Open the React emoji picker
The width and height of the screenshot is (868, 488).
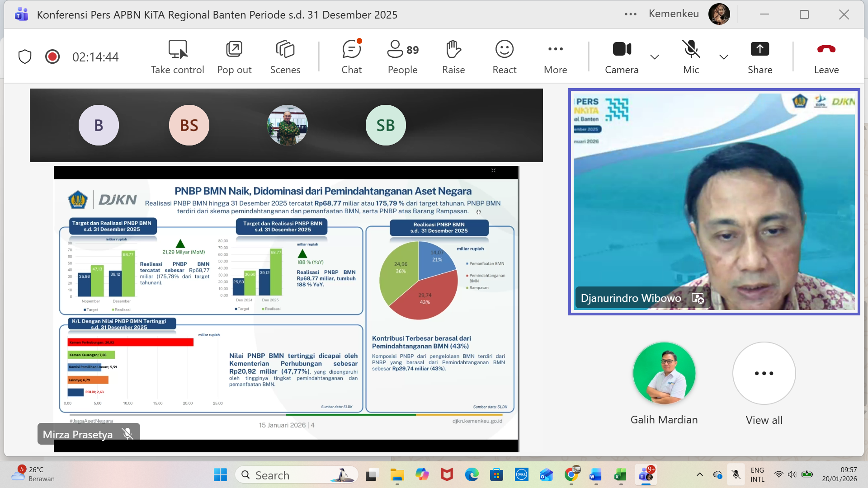click(504, 56)
